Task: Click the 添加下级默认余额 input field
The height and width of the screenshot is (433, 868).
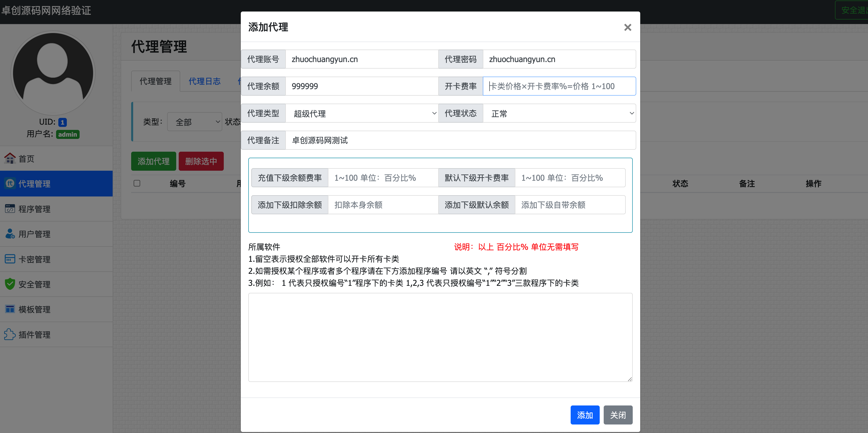Action: (570, 204)
